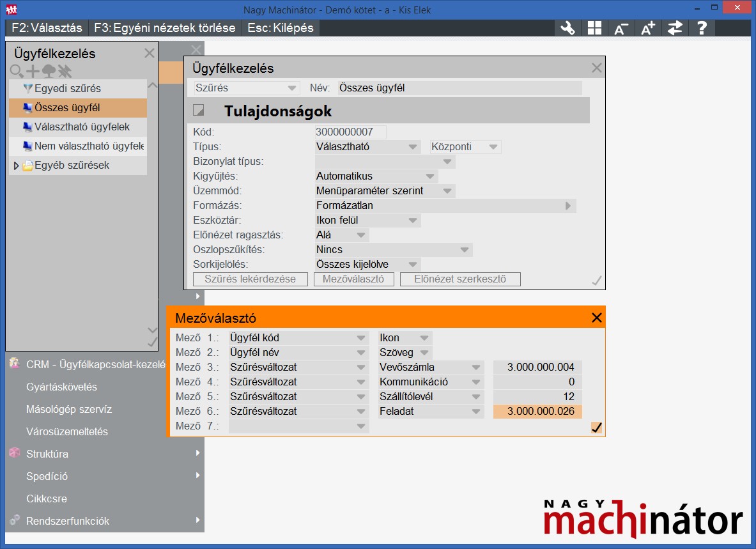The image size is (756, 549).
Task: Select Választható ügyfelek in the list
Action: click(78, 127)
